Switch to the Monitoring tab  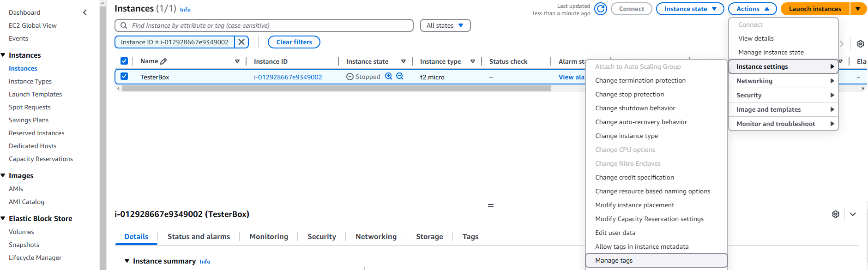[x=269, y=236]
